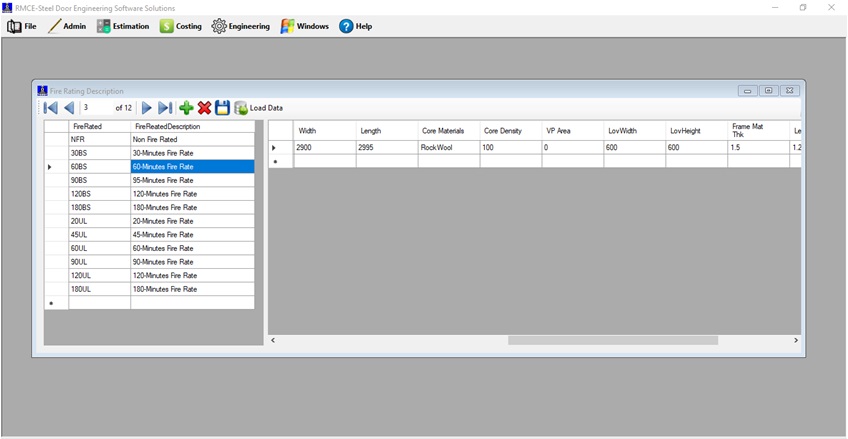Click the empty Width cell in new row
This screenshot has height=439, width=848.
point(324,161)
